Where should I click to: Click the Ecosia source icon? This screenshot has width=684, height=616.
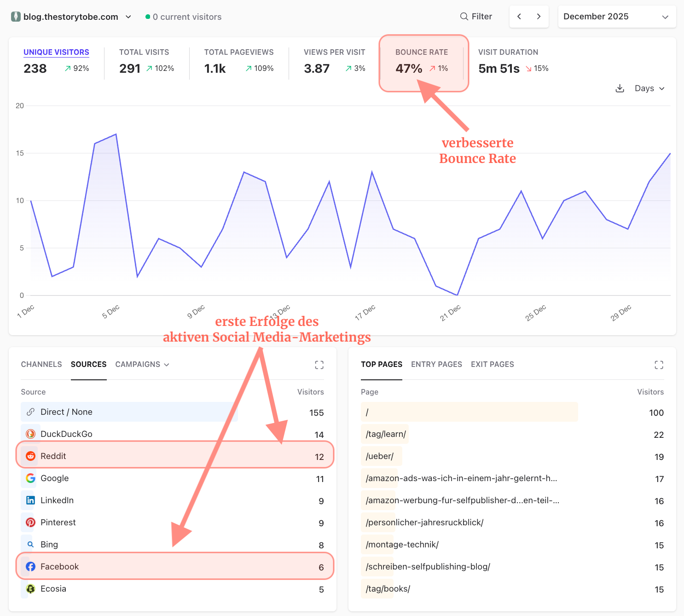point(30,589)
